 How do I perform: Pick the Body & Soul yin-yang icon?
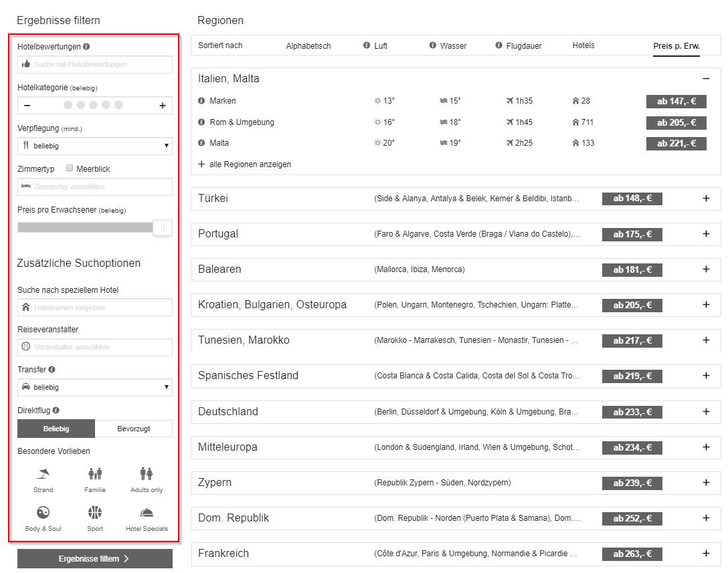[43, 513]
